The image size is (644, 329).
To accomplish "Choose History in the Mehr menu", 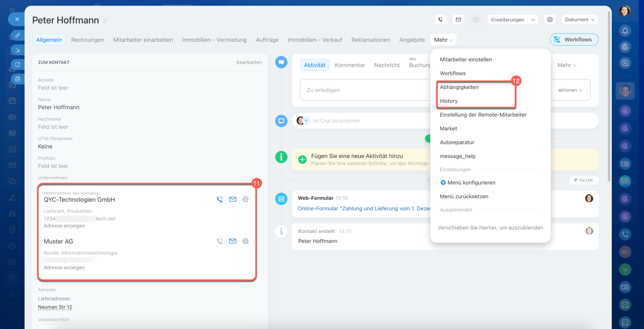I will 449,101.
